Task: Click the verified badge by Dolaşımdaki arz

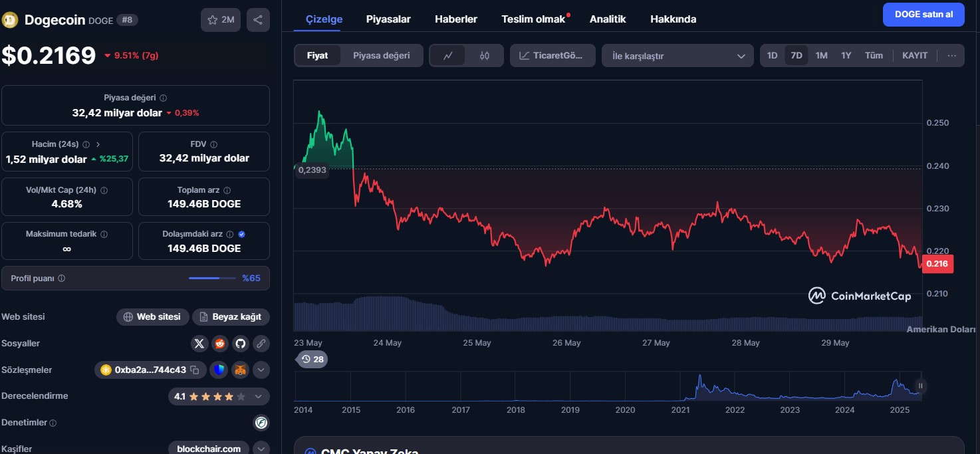Action: click(x=241, y=234)
